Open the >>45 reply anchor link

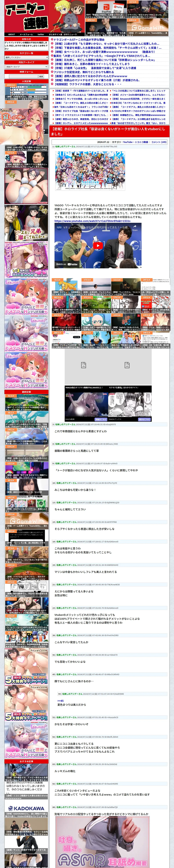click(60, 700)
